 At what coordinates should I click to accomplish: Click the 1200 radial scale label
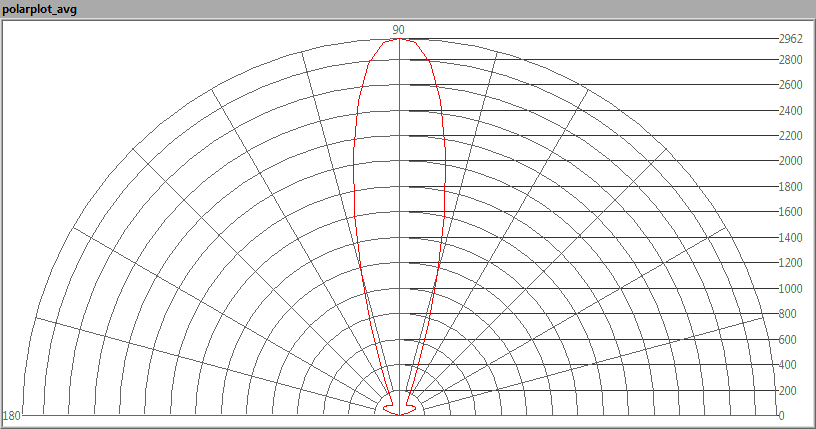click(x=790, y=263)
